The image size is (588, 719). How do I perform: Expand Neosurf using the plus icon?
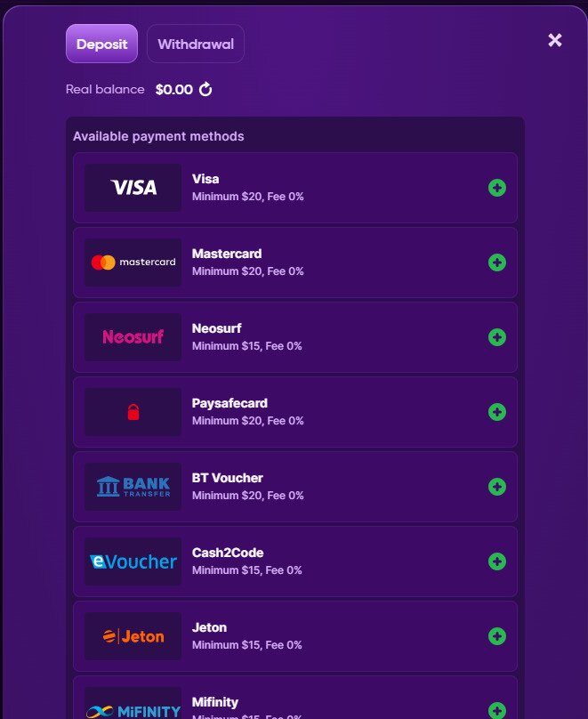496,337
